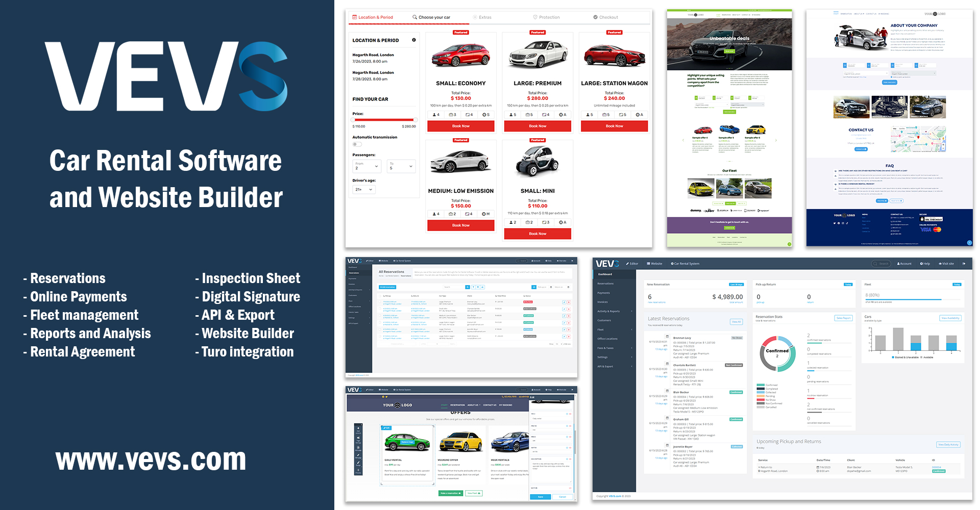Click Add content tool in editor sidebar
The image size is (980, 510).
pos(358,430)
